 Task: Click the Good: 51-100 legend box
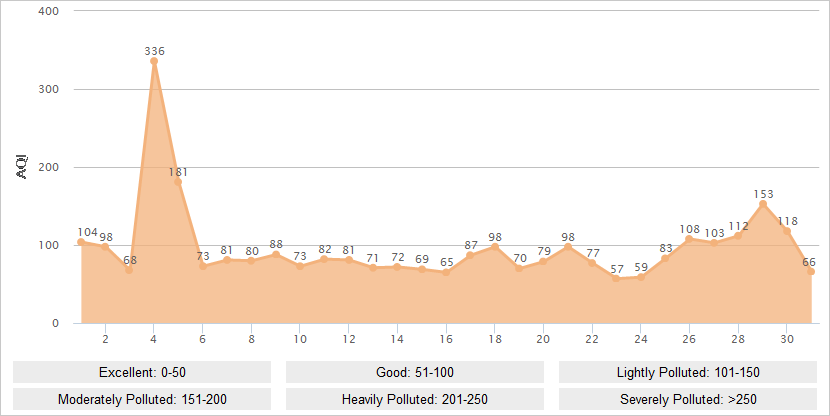click(x=415, y=372)
